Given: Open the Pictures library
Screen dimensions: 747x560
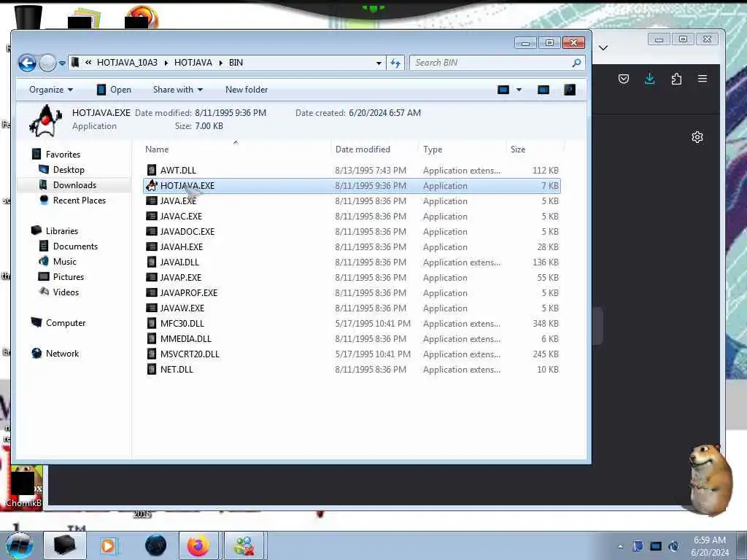Looking at the screenshot, I should click(x=68, y=276).
